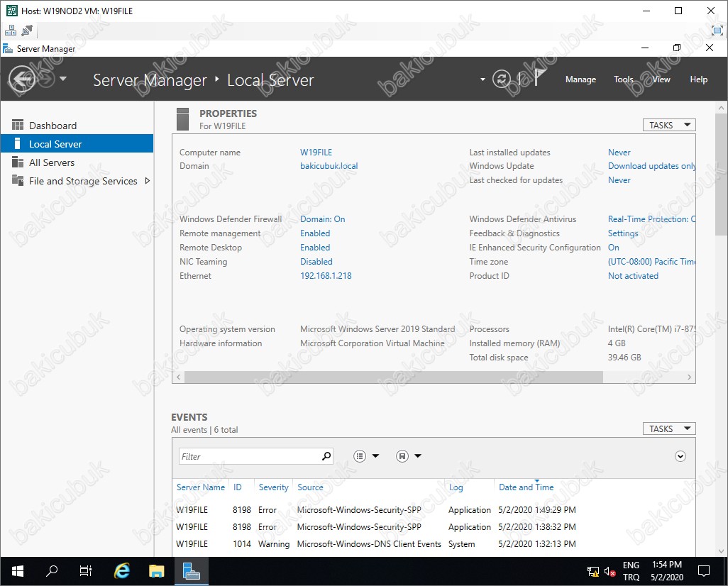Open the dropdown arrow beside refresh icon
Image resolution: width=728 pixels, height=586 pixels.
tap(483, 79)
